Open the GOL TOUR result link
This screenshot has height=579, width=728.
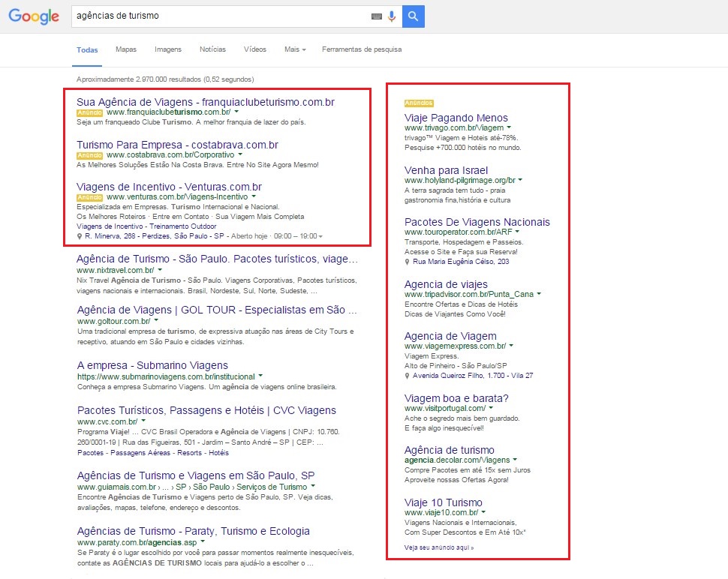[217, 310]
